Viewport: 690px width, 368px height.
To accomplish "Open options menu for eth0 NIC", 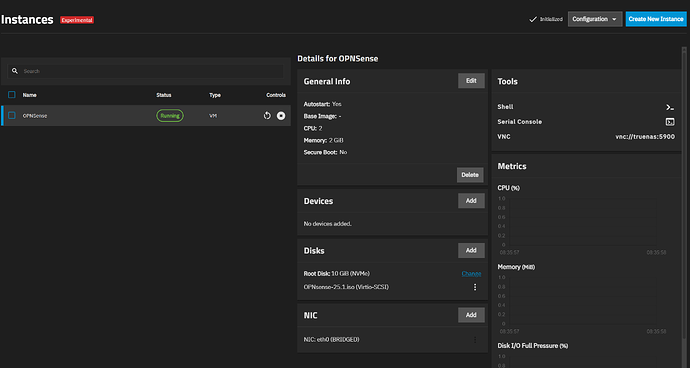I will click(475, 340).
